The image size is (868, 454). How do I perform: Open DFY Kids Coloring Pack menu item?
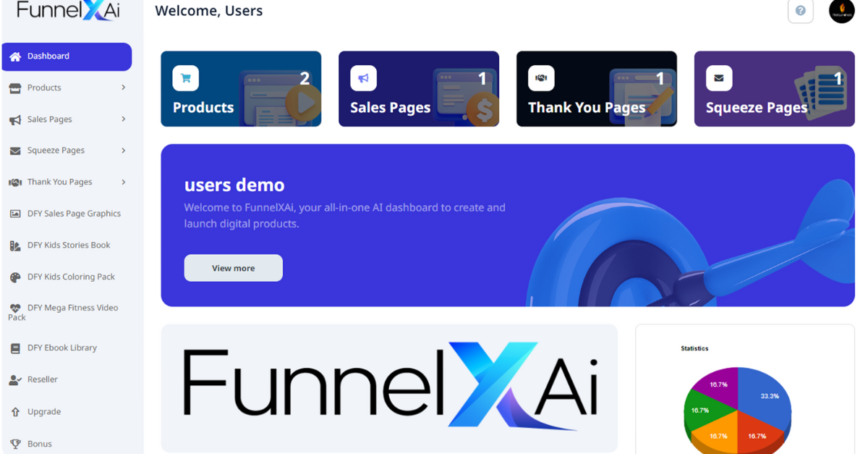click(x=67, y=277)
